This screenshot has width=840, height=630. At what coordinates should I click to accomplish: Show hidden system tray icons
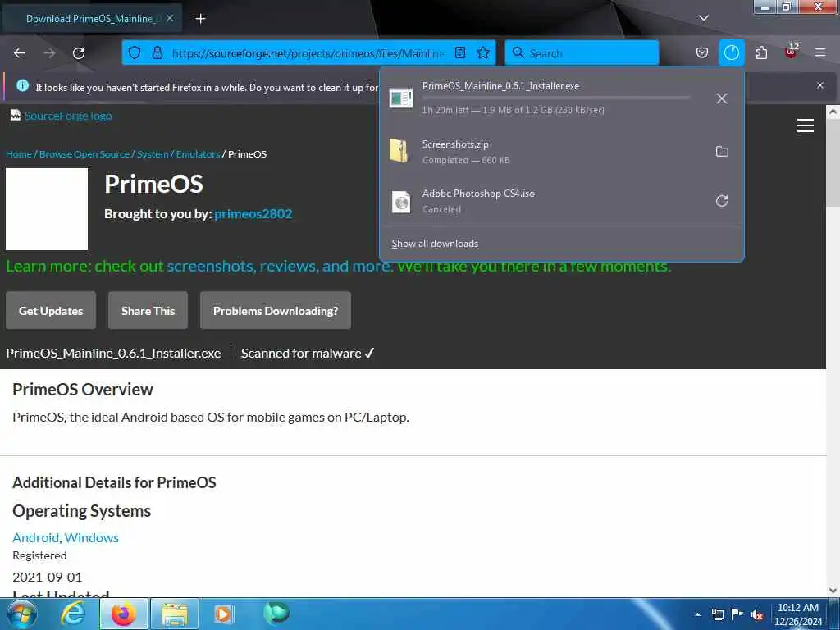[x=697, y=614]
